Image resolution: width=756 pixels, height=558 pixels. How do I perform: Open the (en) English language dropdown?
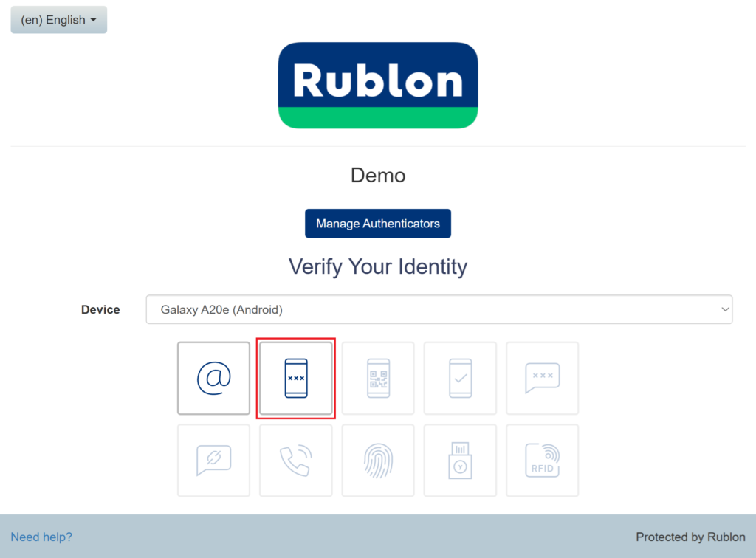click(59, 20)
